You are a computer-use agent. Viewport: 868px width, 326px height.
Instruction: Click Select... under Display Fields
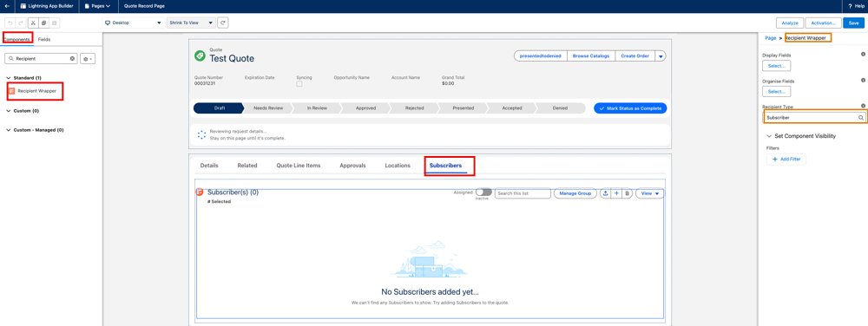click(777, 66)
